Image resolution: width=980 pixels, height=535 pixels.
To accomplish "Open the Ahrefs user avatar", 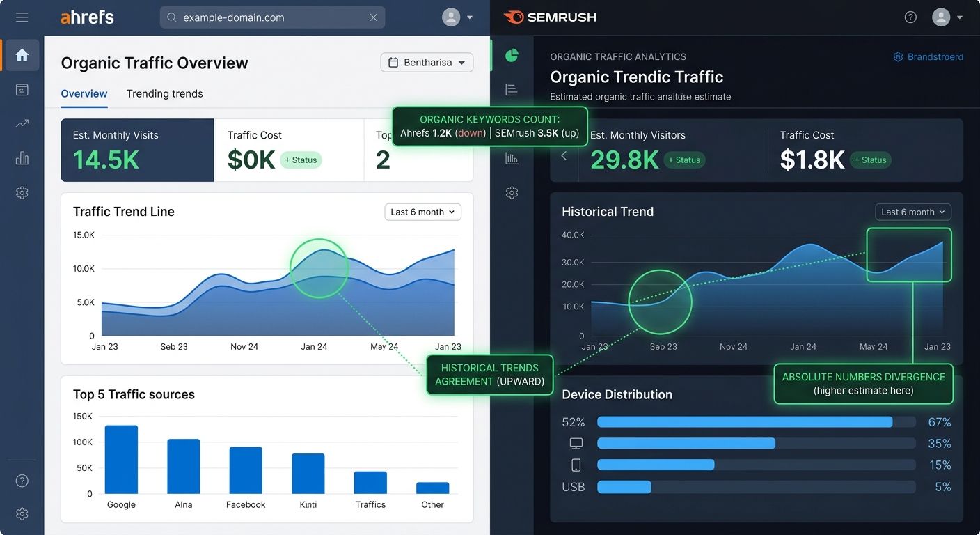I will [x=451, y=17].
